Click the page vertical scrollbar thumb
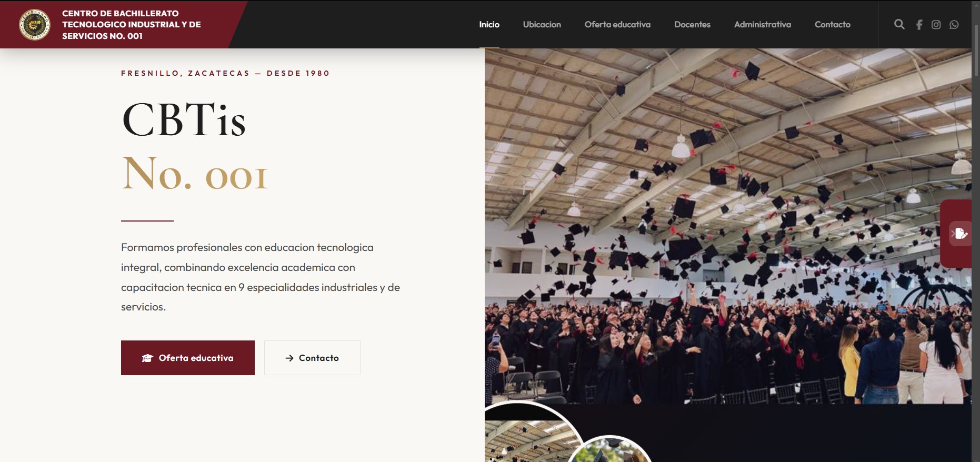Image resolution: width=980 pixels, height=462 pixels. pyautogui.click(x=976, y=50)
